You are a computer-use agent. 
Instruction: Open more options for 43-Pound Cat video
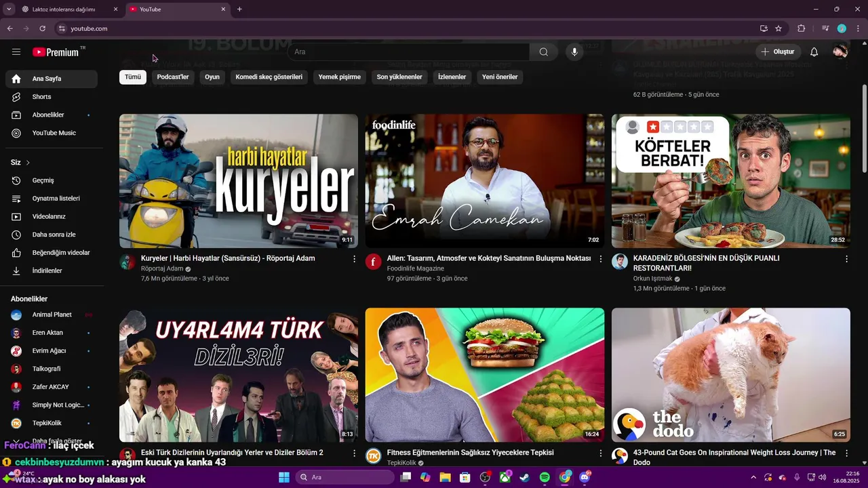846,453
